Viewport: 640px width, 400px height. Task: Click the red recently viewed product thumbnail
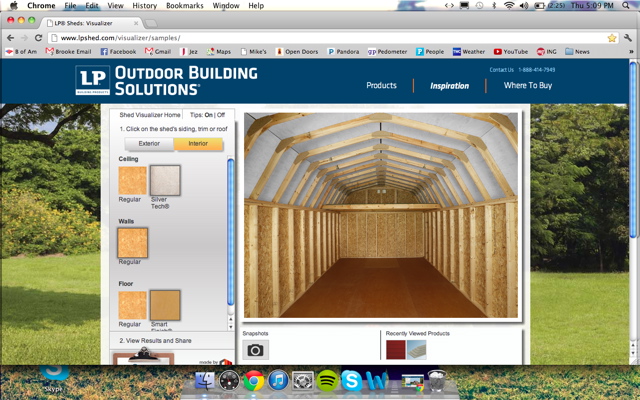pyautogui.click(x=396, y=349)
